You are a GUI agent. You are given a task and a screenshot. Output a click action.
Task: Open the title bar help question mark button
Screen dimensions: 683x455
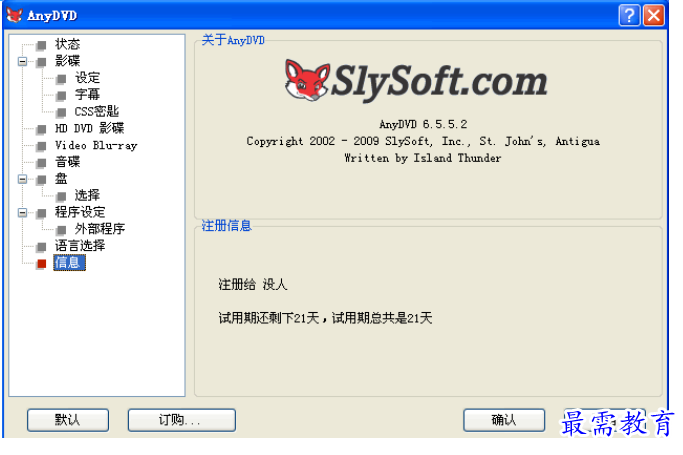(x=629, y=16)
